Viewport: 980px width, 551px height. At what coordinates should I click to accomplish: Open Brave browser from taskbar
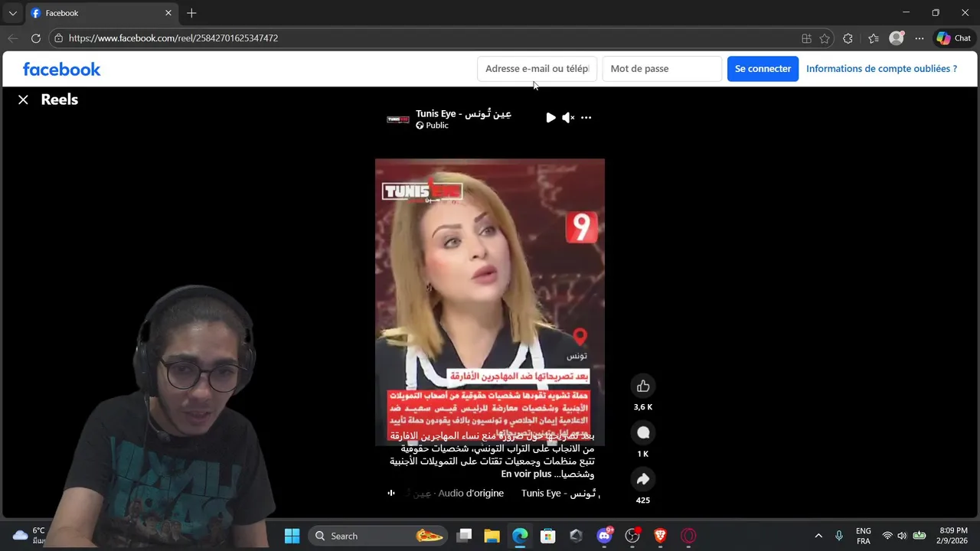(x=660, y=536)
